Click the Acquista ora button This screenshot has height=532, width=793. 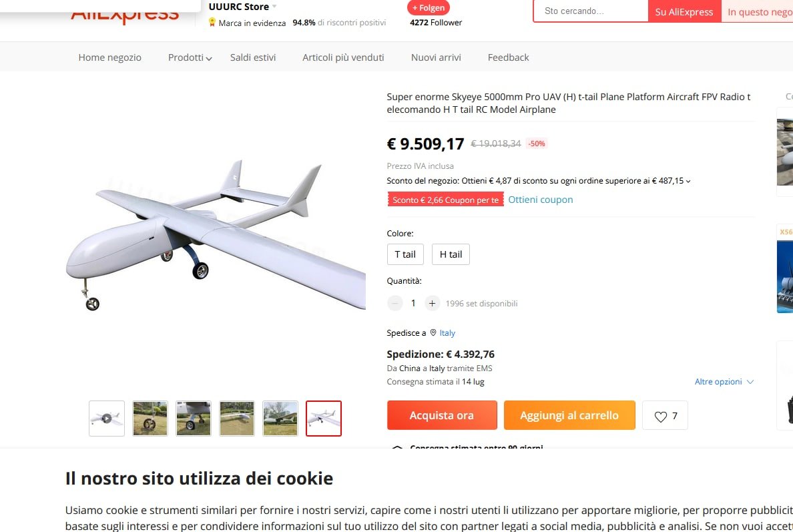click(442, 415)
